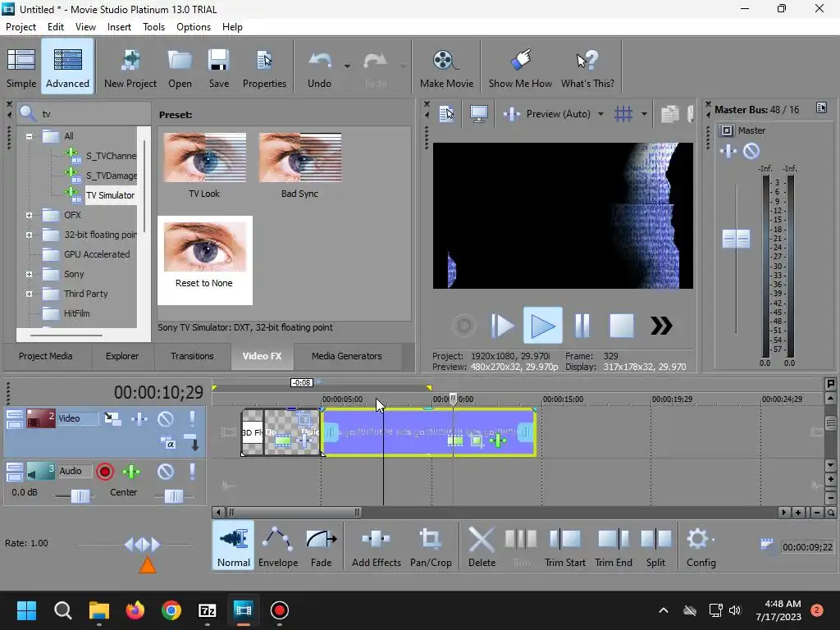Split the clip at cursor
Screen dimensions: 840x630
pos(655,546)
